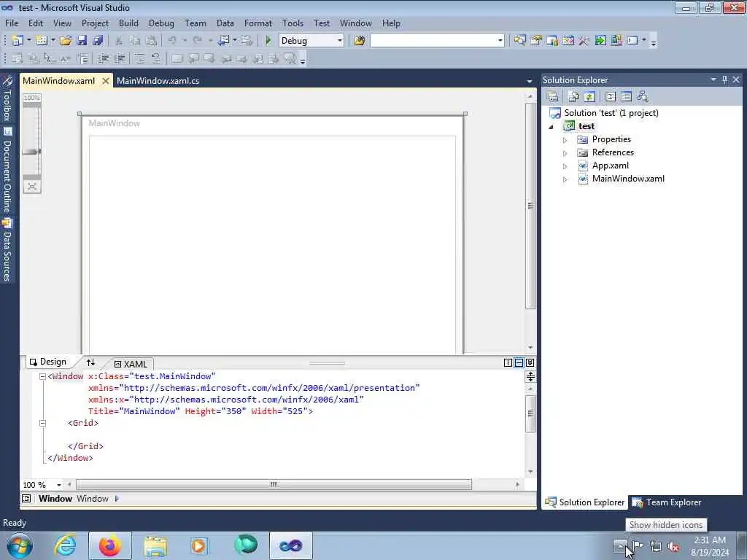
Task: Click the Team Explorer toolbar icon
Action: [x=552, y=41]
